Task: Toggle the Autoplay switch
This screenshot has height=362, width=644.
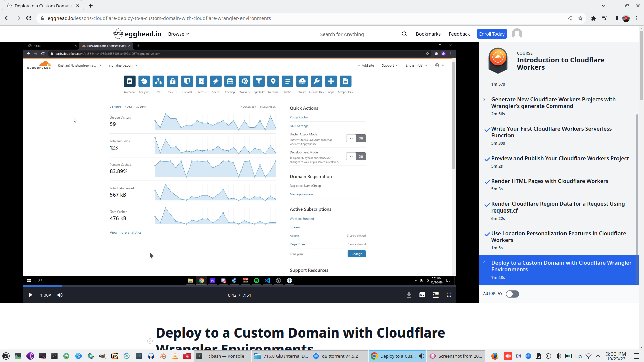Action: 512,294
